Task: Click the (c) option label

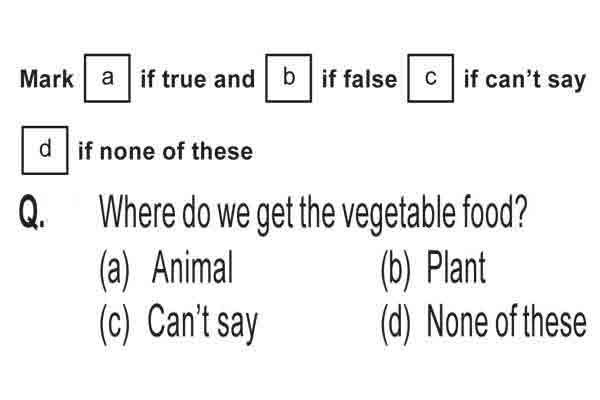Action: (114, 324)
